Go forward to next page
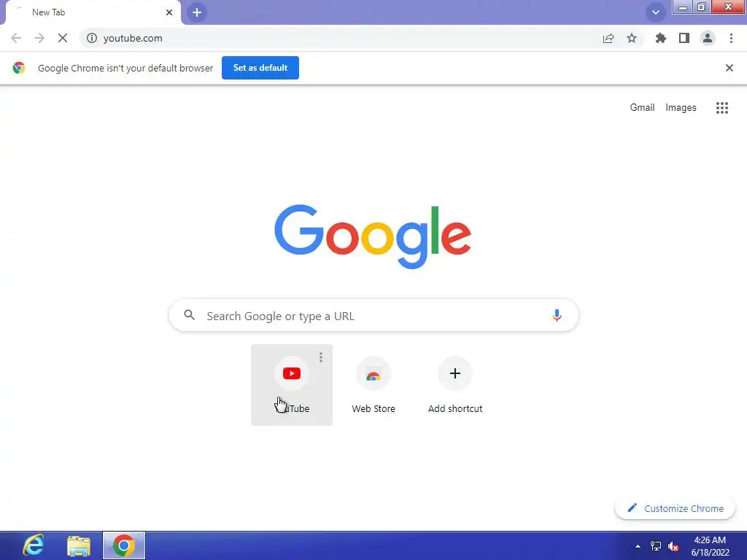Image resolution: width=747 pixels, height=560 pixels. tap(39, 38)
